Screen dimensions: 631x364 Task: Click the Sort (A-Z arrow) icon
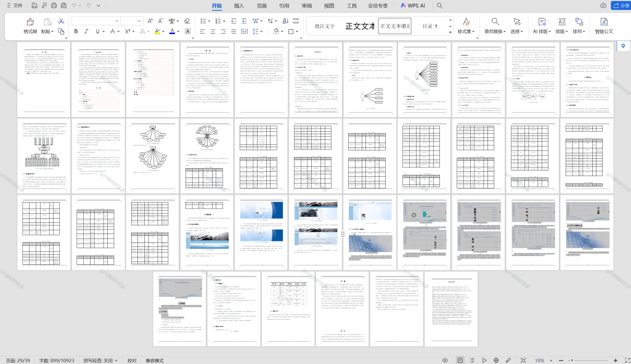[x=285, y=21]
